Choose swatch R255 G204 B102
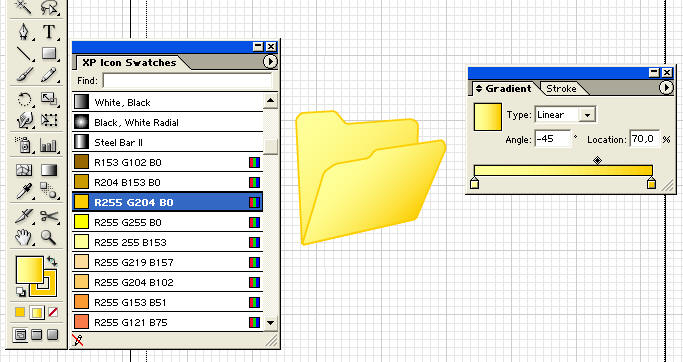Image resolution: width=683 pixels, height=362 pixels. 167,282
